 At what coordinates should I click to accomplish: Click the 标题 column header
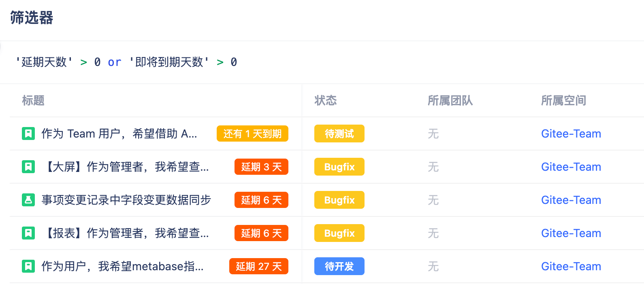coord(33,100)
